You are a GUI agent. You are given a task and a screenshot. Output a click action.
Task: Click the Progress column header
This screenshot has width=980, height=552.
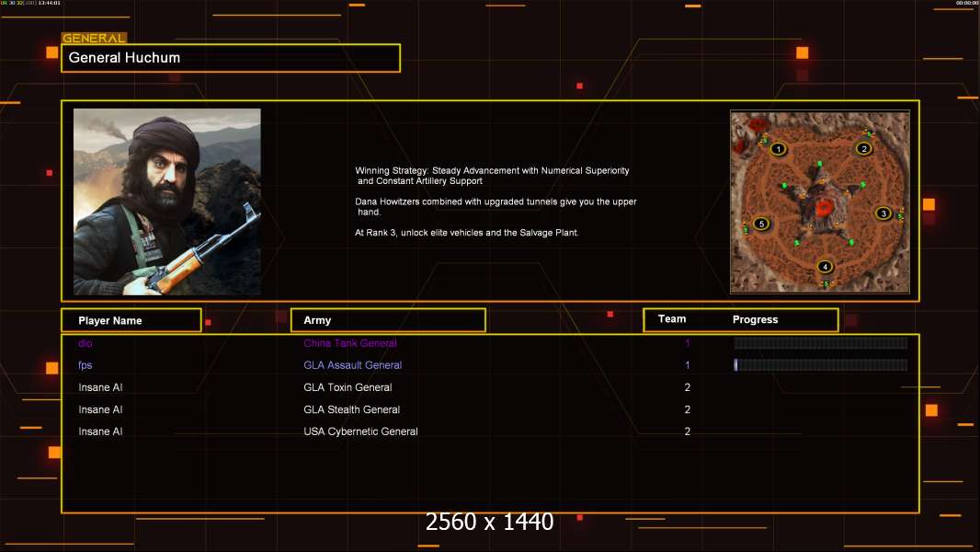pos(755,319)
